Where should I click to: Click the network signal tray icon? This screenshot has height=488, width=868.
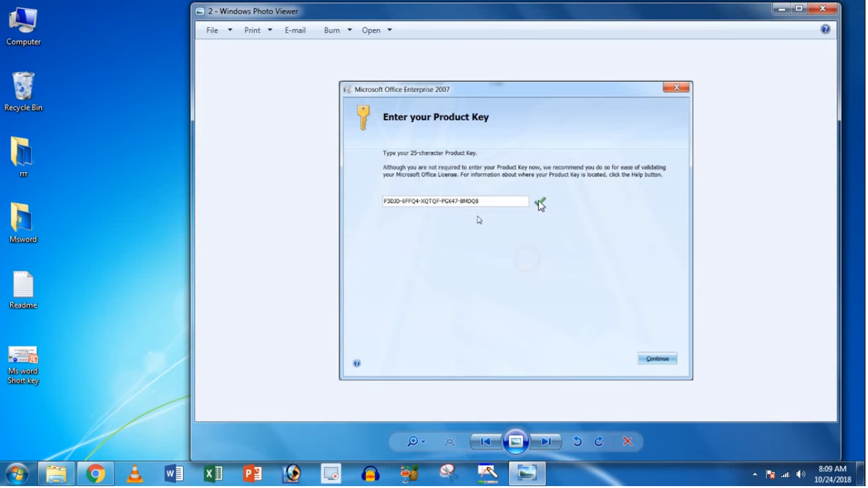[x=786, y=474]
